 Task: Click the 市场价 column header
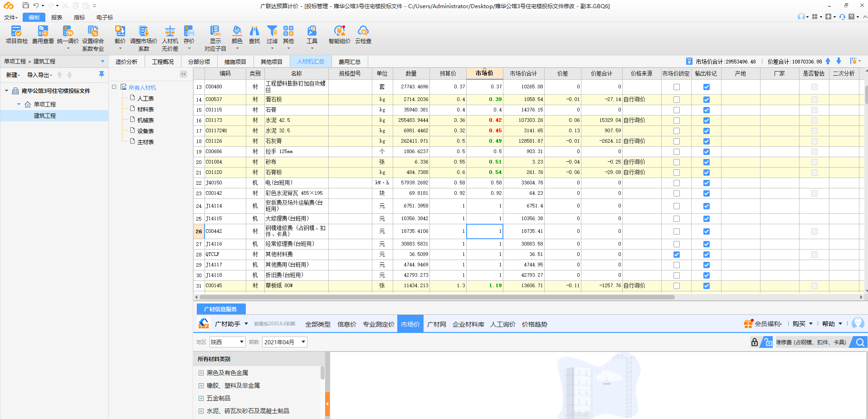484,73
